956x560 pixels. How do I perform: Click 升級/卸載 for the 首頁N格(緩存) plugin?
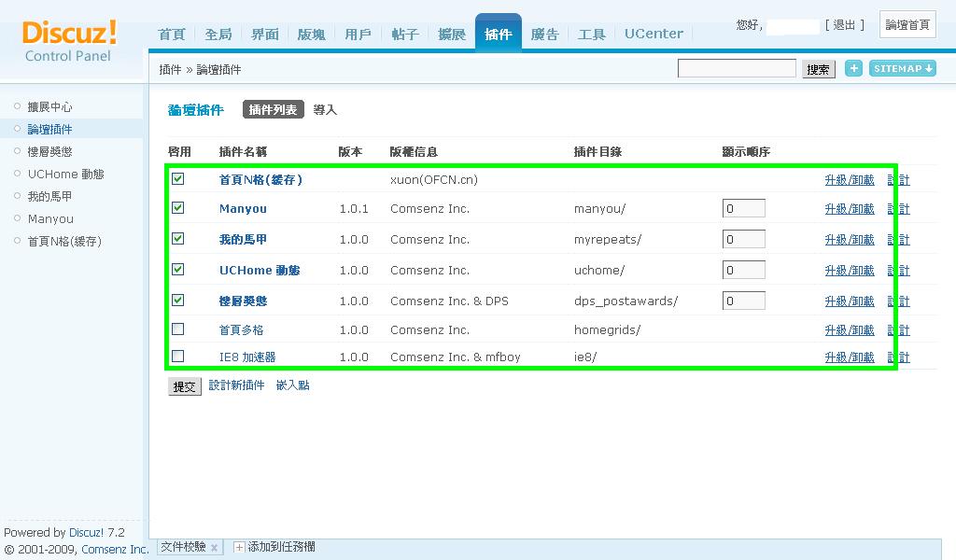850,180
